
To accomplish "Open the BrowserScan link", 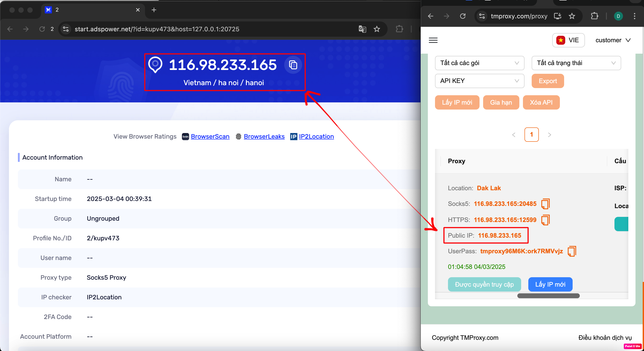I will point(210,136).
